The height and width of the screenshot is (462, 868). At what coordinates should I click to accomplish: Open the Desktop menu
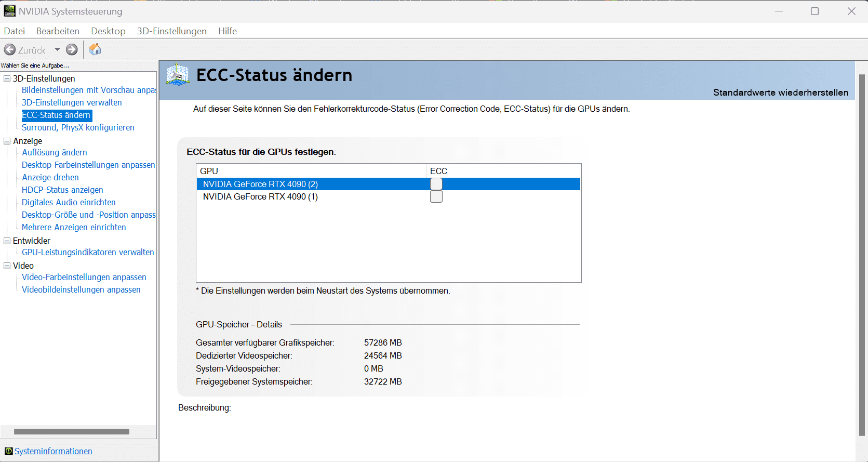(108, 31)
